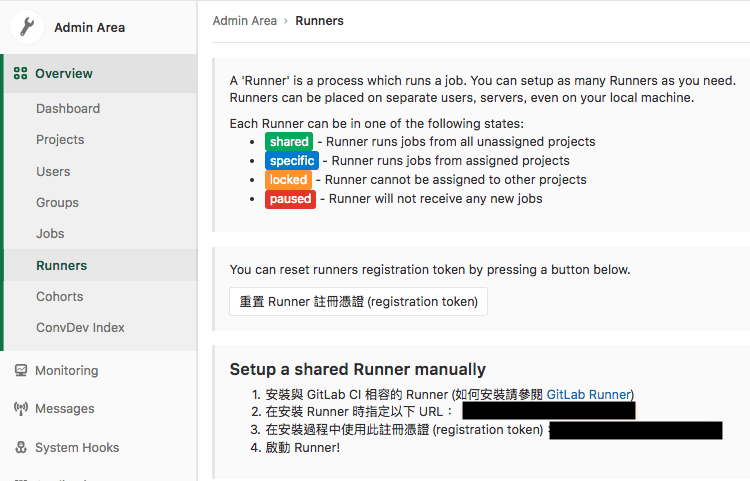Click the Admin Area wrench icon

(27, 27)
